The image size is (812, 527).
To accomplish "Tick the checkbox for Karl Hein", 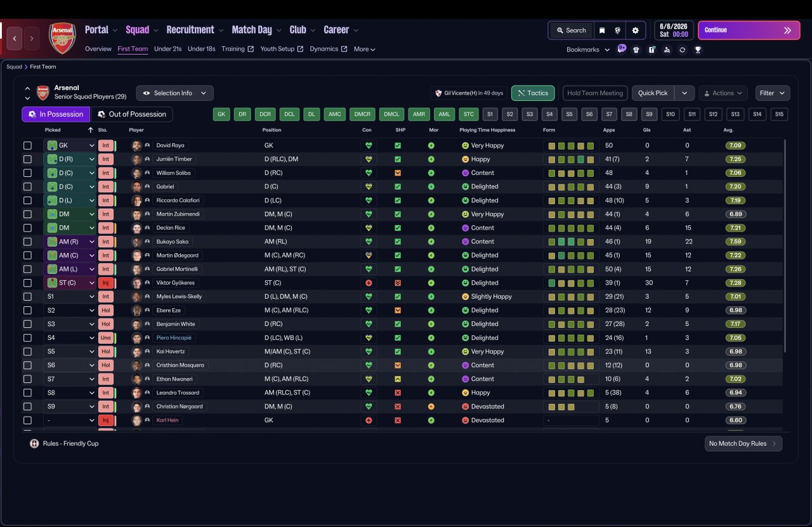I will (x=27, y=420).
